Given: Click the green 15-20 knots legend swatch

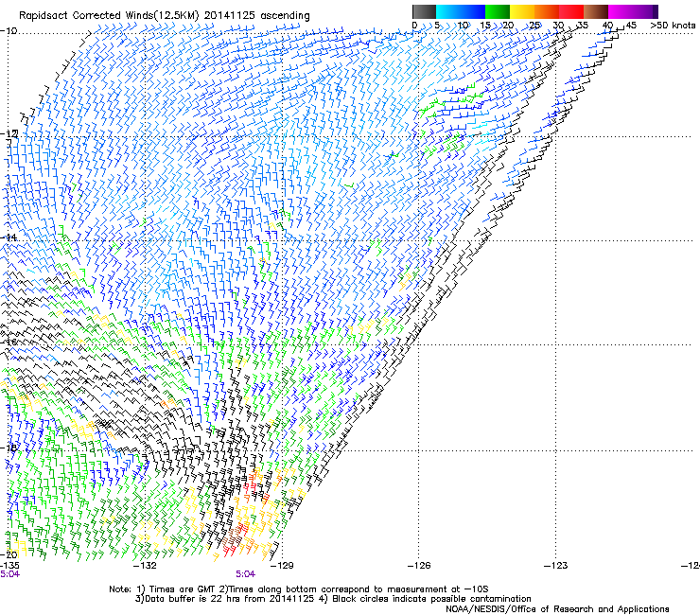Looking at the screenshot, I should (x=498, y=11).
